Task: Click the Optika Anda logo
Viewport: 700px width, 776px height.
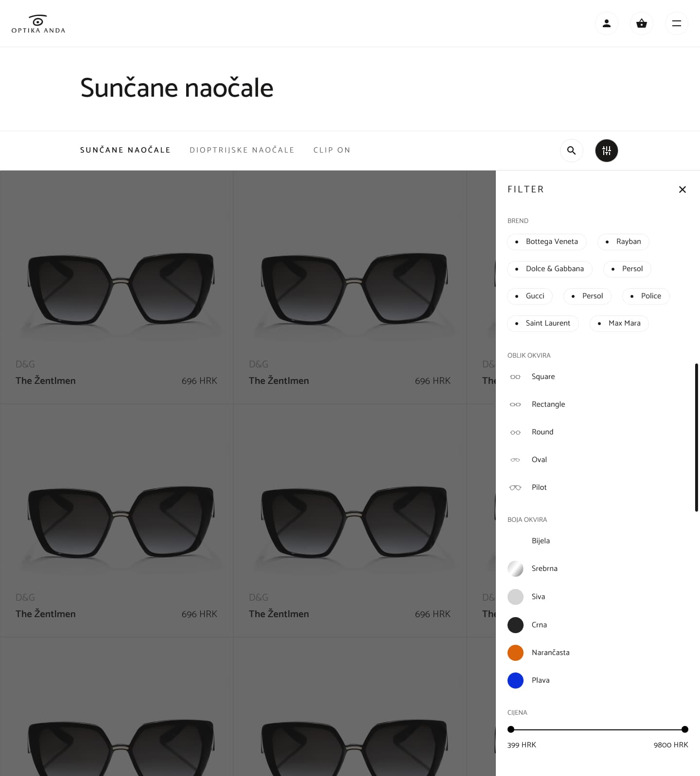Action: 38,24
